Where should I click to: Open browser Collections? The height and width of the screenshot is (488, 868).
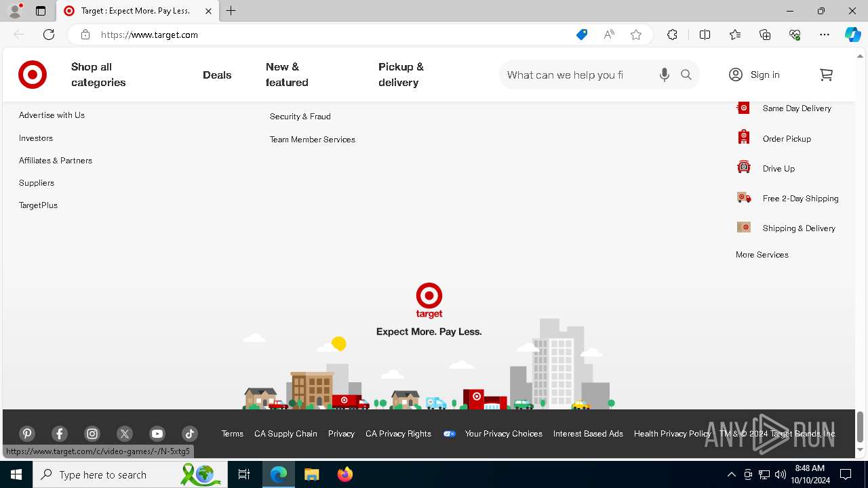coord(765,35)
